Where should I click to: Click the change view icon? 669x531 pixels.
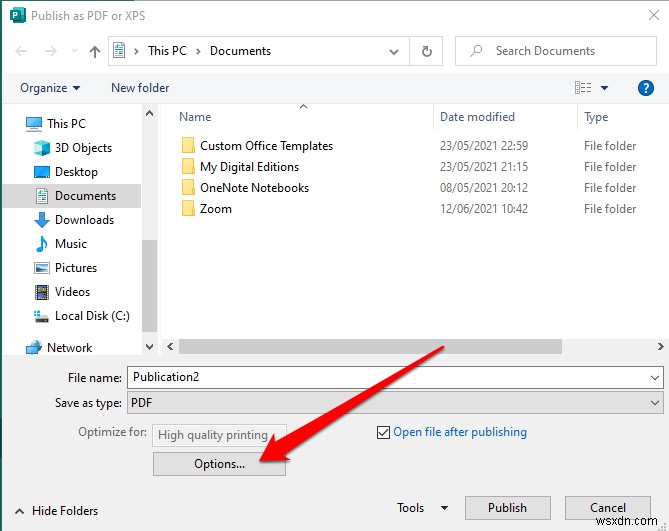pos(583,88)
